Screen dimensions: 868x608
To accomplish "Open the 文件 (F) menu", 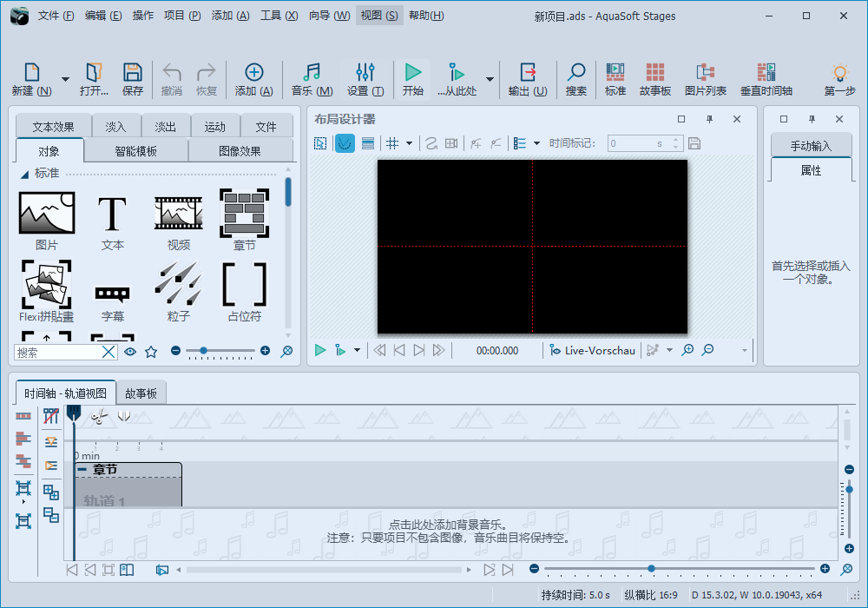I will point(56,16).
